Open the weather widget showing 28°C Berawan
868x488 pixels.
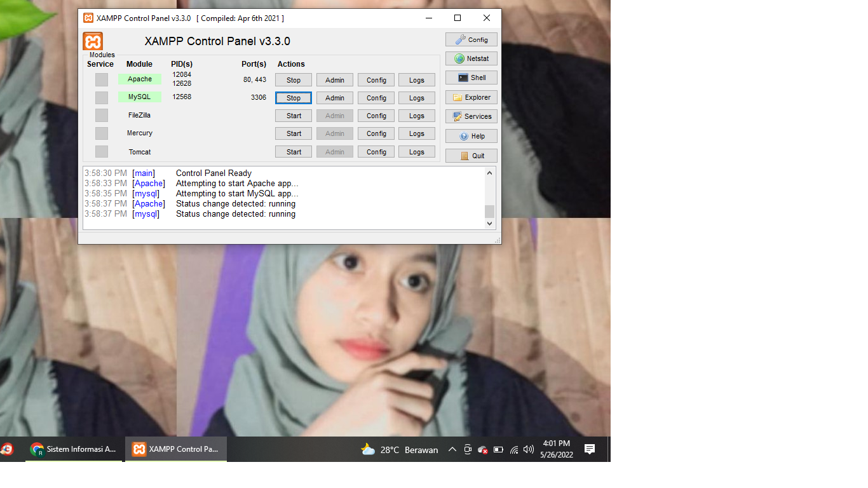pos(399,449)
